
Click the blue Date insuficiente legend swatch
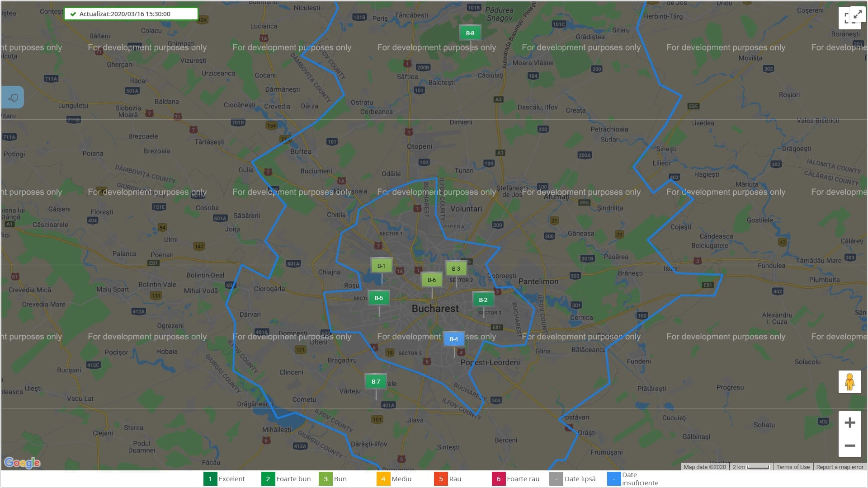(x=614, y=479)
